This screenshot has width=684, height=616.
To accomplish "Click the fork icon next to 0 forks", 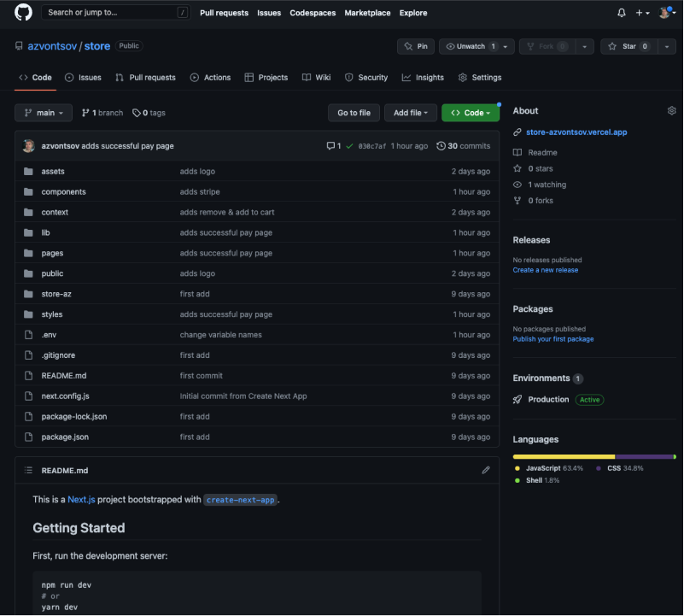I will (x=517, y=201).
